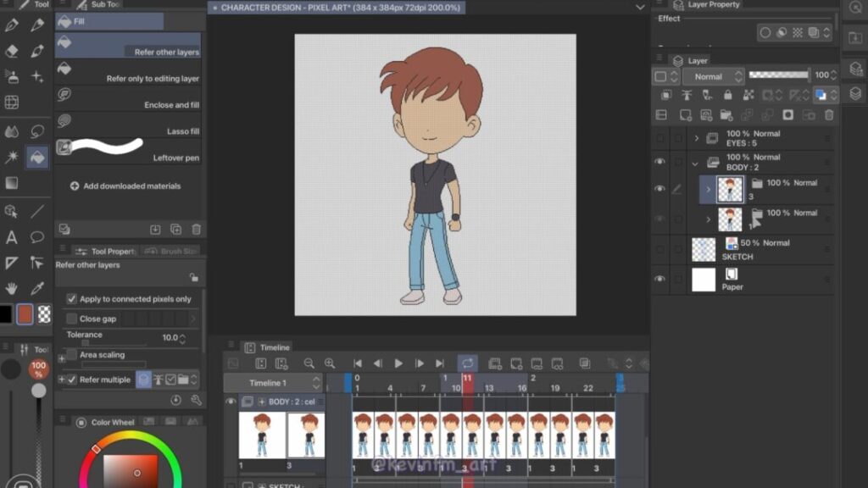Collapse the BODY : 2 layer folder
The height and width of the screenshot is (488, 868).
click(x=696, y=163)
